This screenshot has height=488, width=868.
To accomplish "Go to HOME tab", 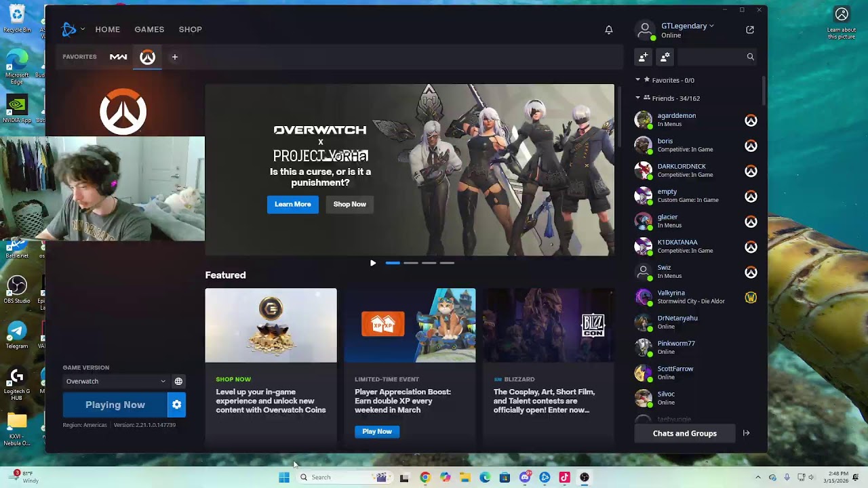I will point(107,29).
